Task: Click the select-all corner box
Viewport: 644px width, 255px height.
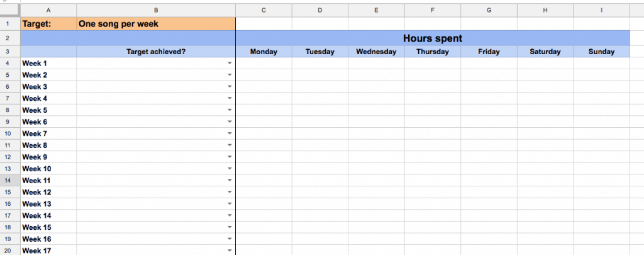Action: (10, 11)
